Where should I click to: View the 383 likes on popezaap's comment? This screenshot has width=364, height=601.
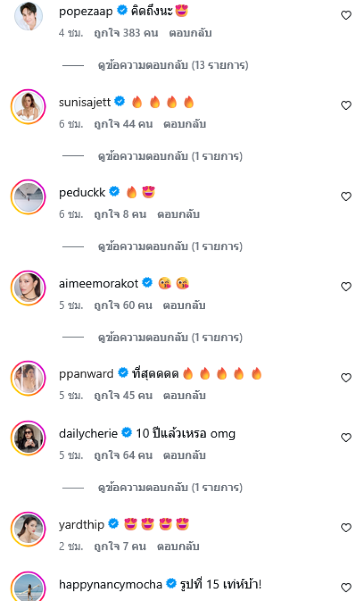(x=126, y=33)
